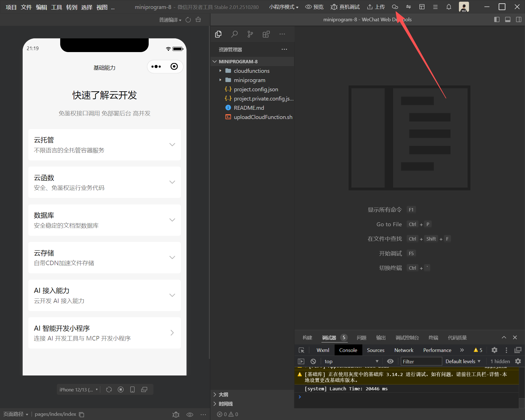
Task: Open the 普通编译 compile mode dropdown
Action: pyautogui.click(x=170, y=20)
